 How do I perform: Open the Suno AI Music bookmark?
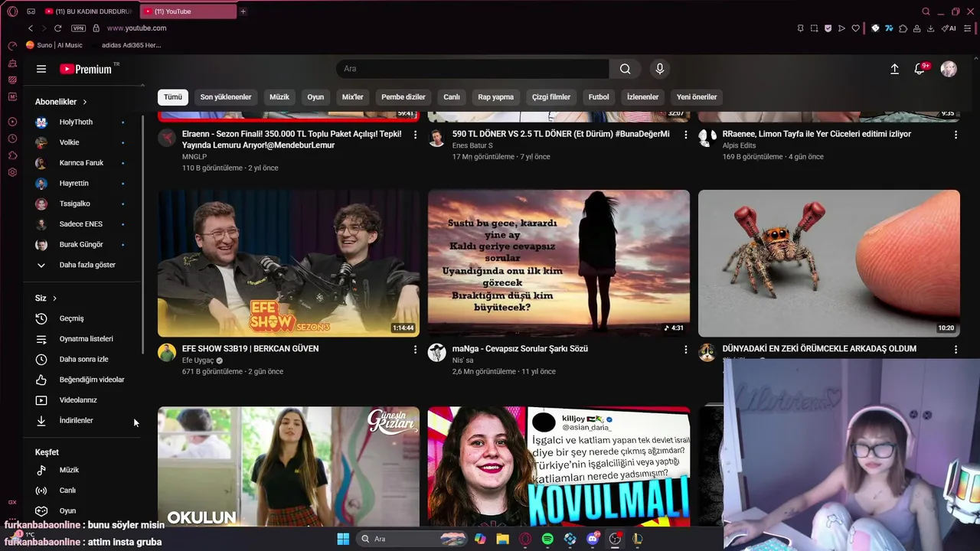pyautogui.click(x=54, y=45)
